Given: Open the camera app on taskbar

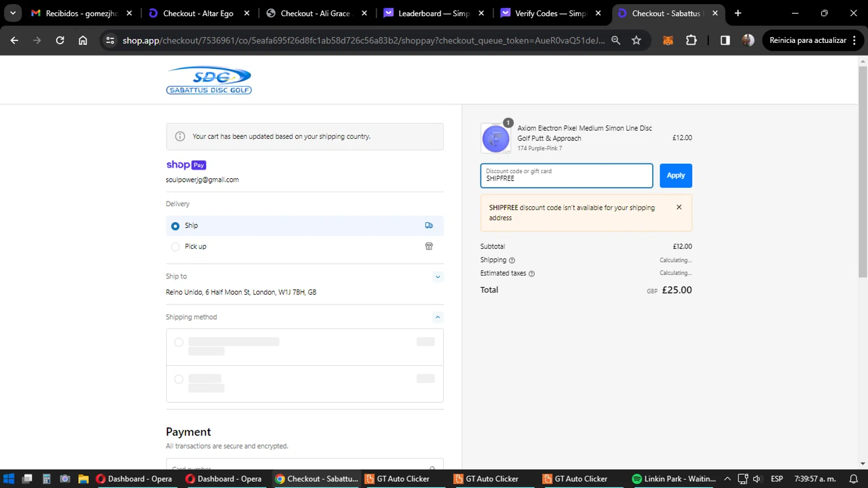Looking at the screenshot, I should 65,479.
